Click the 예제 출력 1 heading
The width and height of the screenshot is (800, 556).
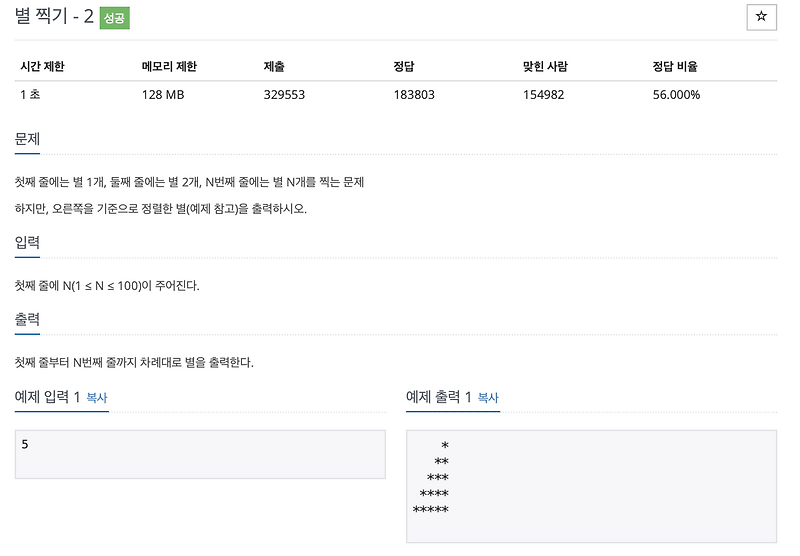click(x=439, y=397)
